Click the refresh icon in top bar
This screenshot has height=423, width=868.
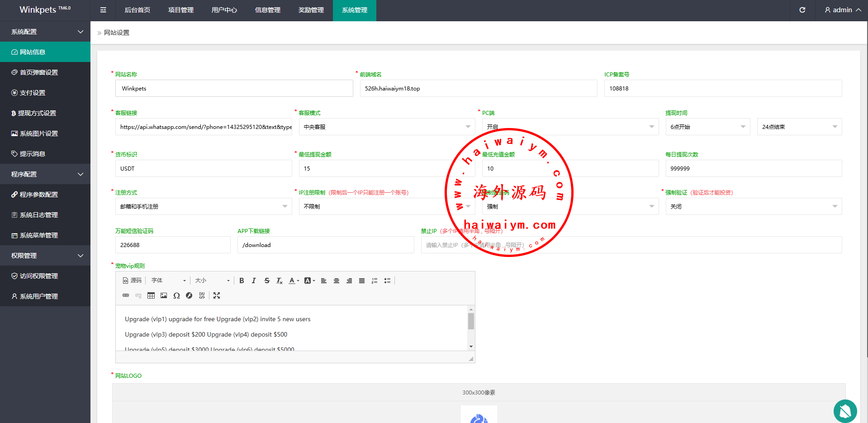pyautogui.click(x=802, y=10)
